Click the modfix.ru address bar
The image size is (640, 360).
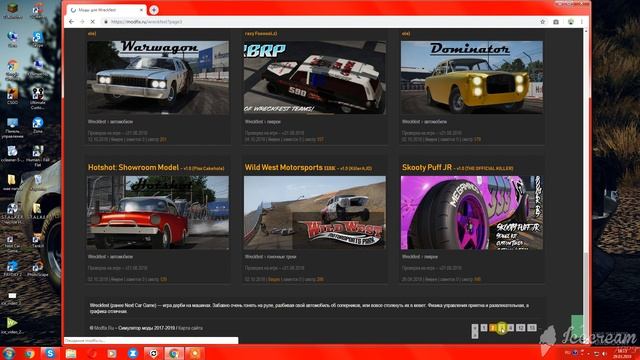[x=318, y=22]
